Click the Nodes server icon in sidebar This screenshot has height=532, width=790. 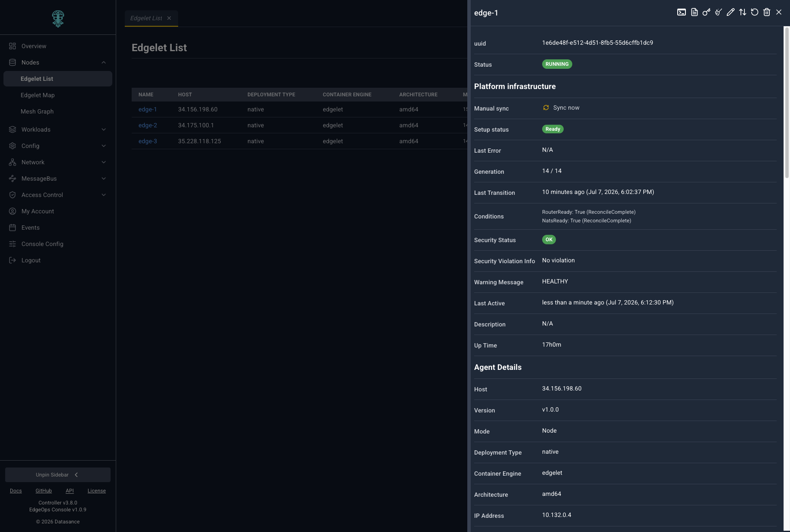[x=12, y=62]
